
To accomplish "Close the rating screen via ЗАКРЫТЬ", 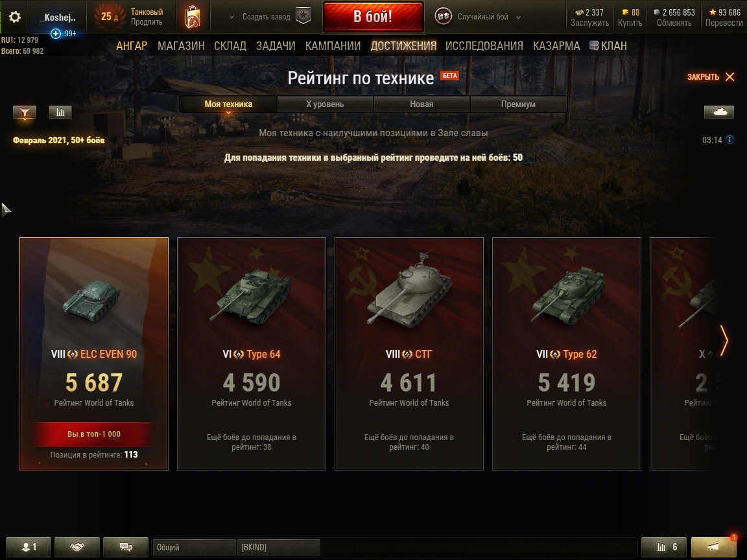I will coord(710,76).
